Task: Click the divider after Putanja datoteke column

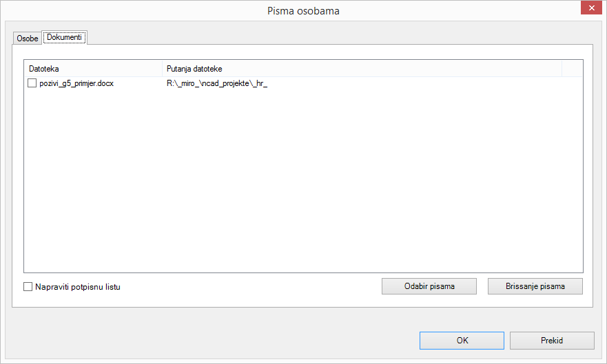Action: pyautogui.click(x=562, y=69)
